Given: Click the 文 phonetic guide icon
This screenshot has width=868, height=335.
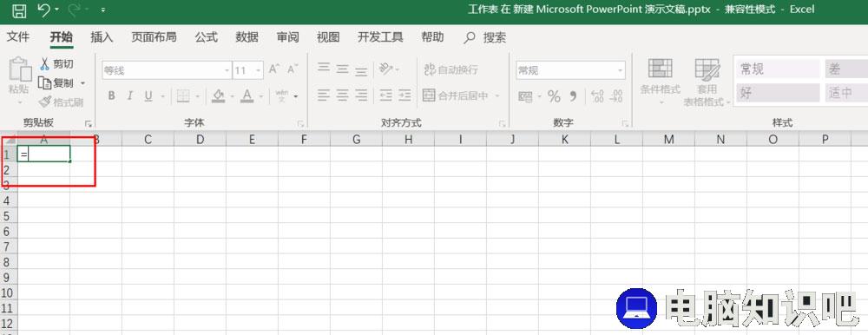Looking at the screenshot, I should [x=282, y=95].
